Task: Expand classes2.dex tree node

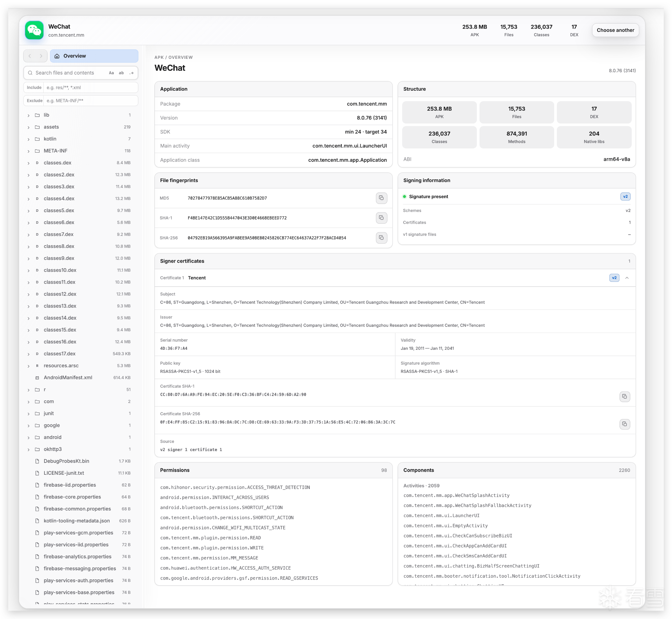Action: [x=28, y=175]
